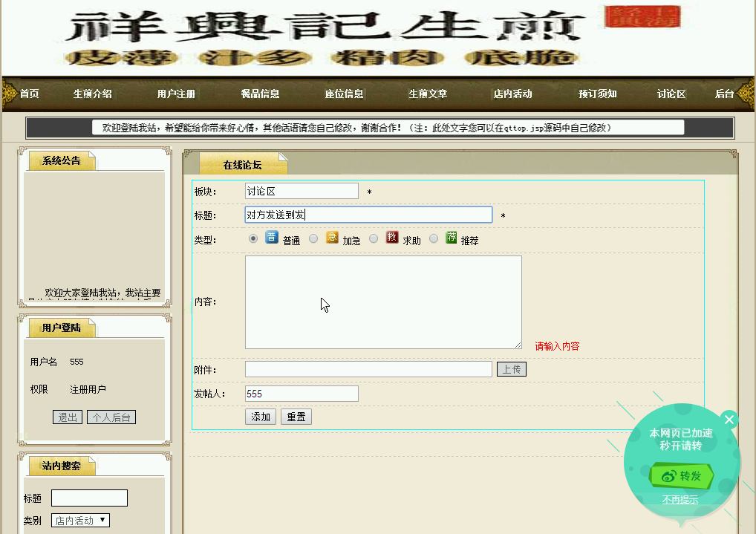Click the 上传 upload button
756x534 pixels.
512,369
